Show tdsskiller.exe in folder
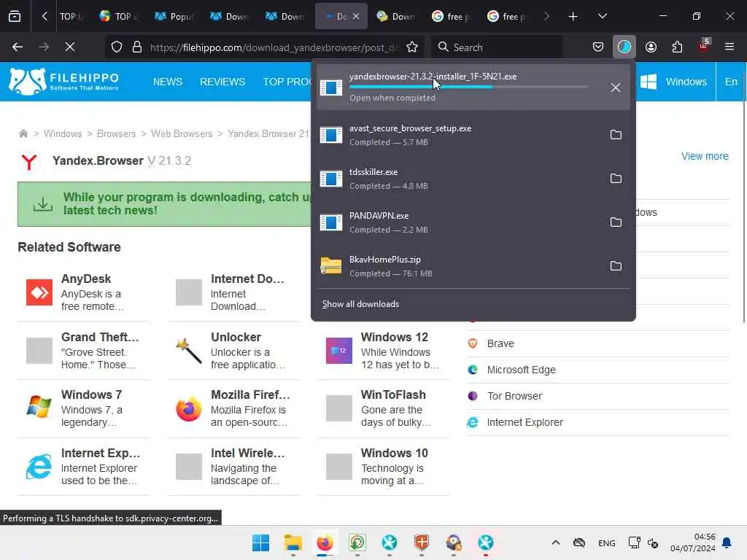Image resolution: width=747 pixels, height=560 pixels. 616,179
